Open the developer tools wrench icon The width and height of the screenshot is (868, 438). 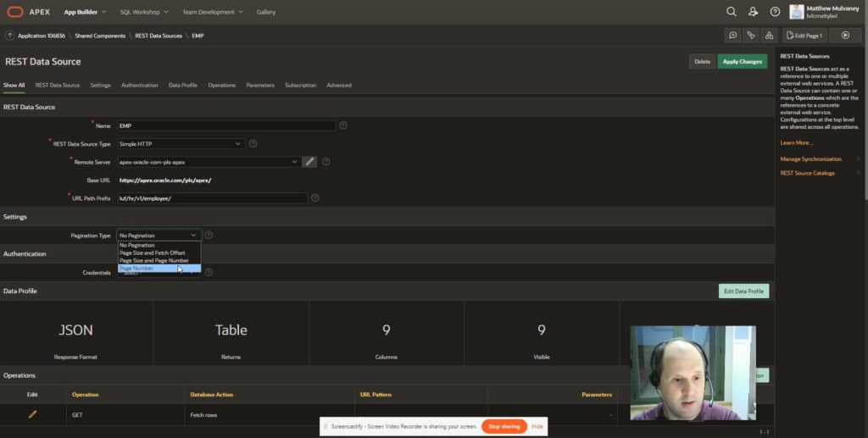(751, 36)
